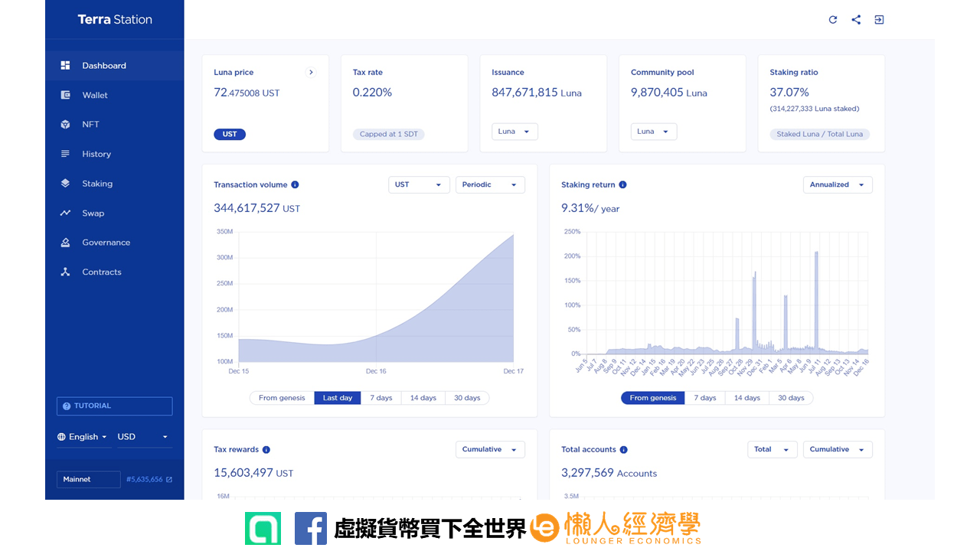This screenshot has height=551, width=980.
Task: Select Last day for Transaction volume
Action: coord(338,398)
